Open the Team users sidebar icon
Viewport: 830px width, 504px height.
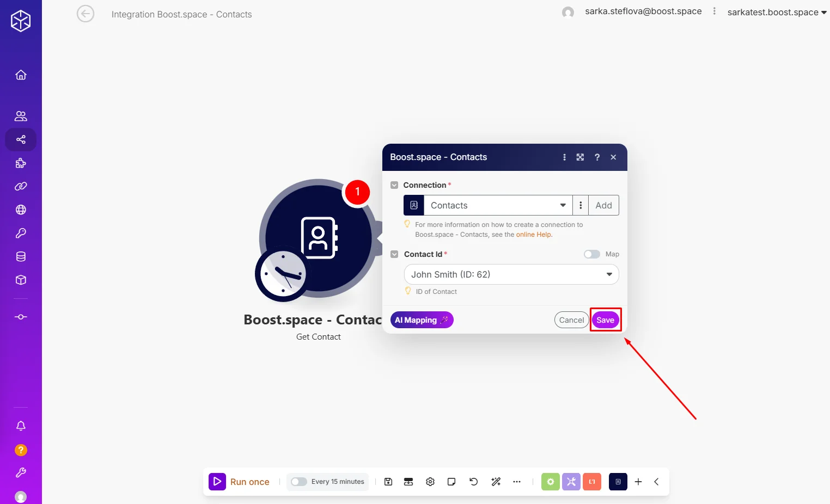point(21,116)
